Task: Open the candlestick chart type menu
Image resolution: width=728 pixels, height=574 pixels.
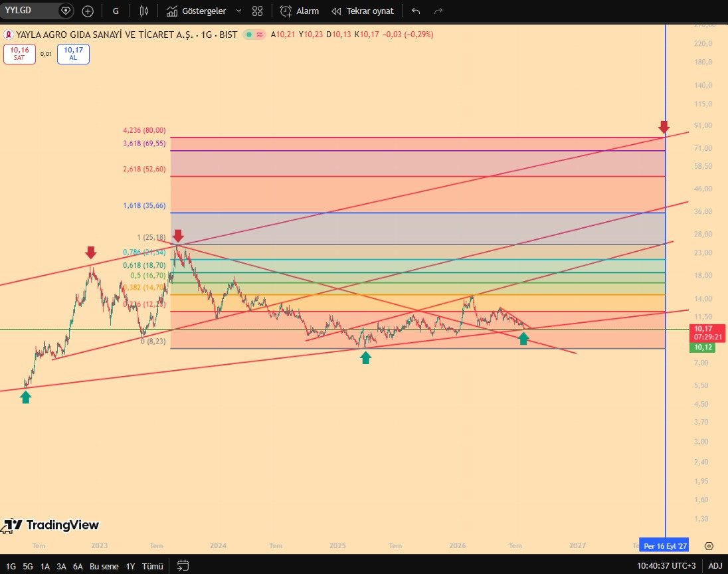Action: (144, 11)
